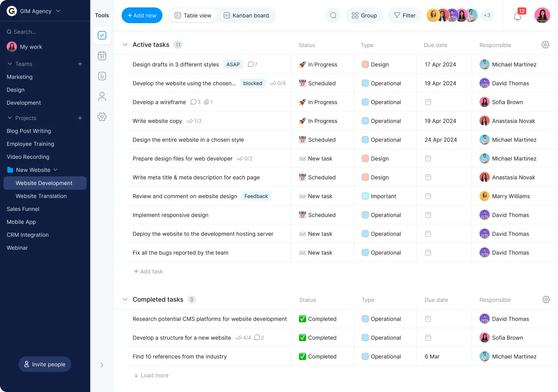Image resolution: width=558 pixels, height=392 pixels.
Task: Open comments on Develop a structure task
Action: (259, 338)
